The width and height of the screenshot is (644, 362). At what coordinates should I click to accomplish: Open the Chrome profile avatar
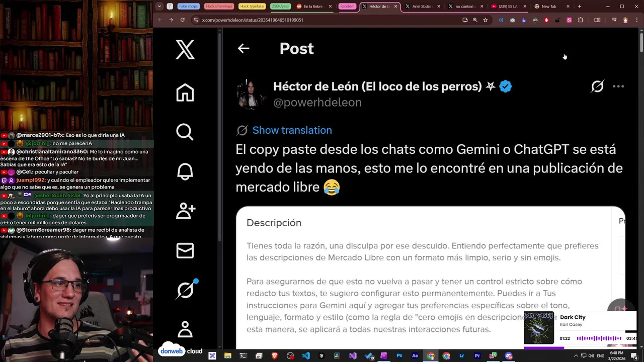[x=625, y=20]
